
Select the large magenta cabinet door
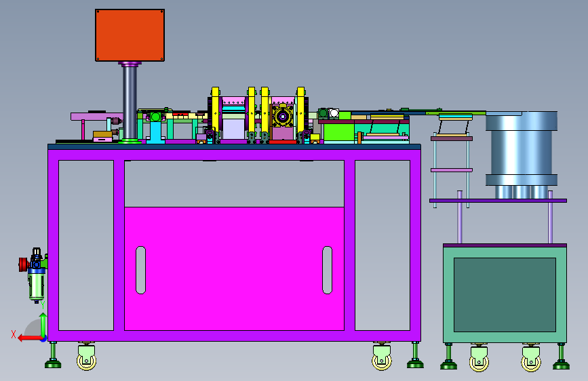coord(235,268)
